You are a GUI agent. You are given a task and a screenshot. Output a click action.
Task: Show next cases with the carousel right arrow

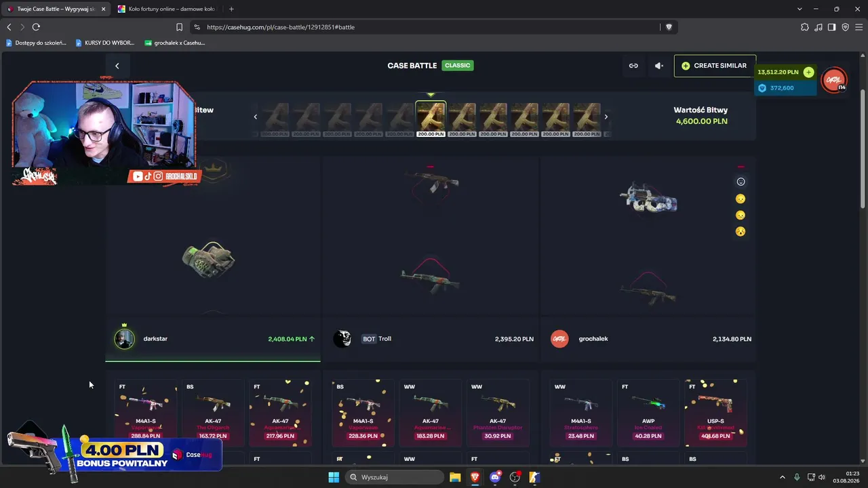606,117
